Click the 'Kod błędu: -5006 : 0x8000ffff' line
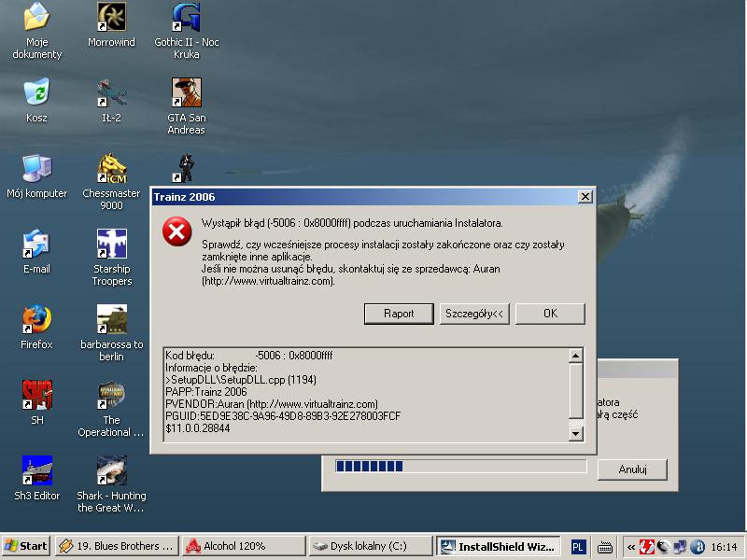The image size is (747, 560). pyautogui.click(x=248, y=356)
